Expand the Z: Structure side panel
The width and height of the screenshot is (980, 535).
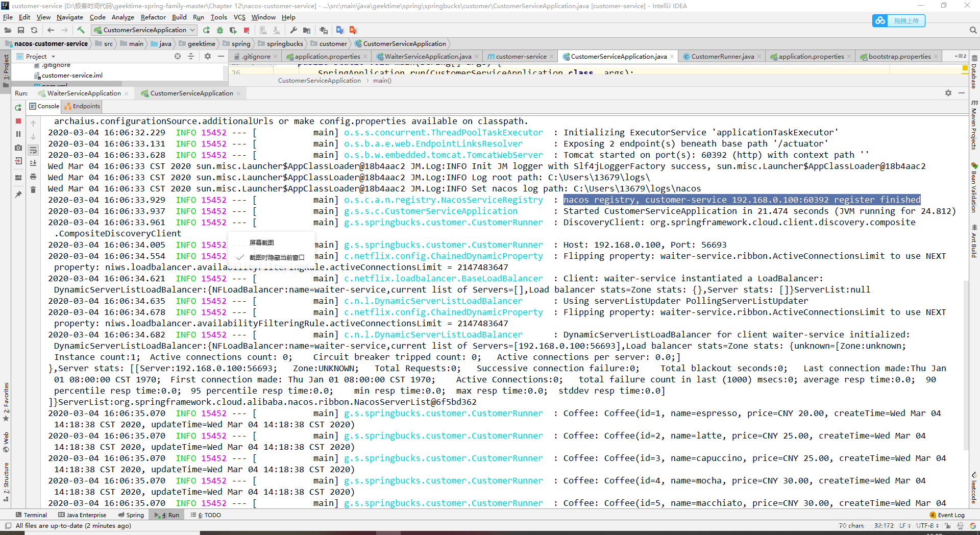6,482
